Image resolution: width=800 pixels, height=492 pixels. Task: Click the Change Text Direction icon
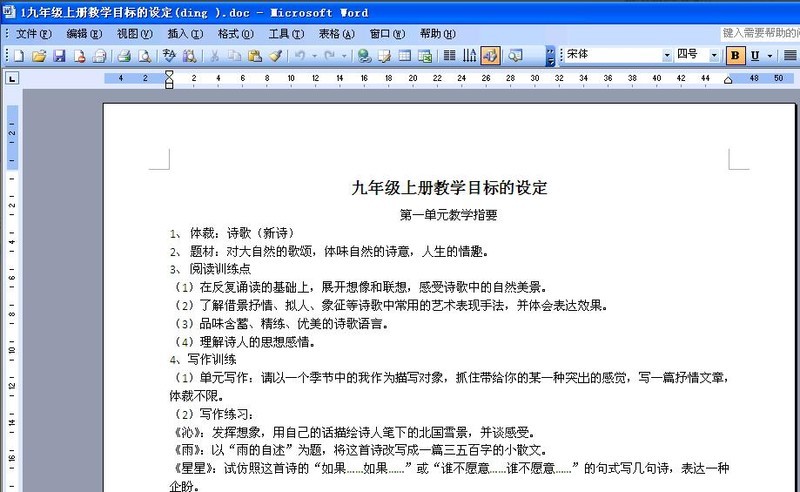point(469,56)
